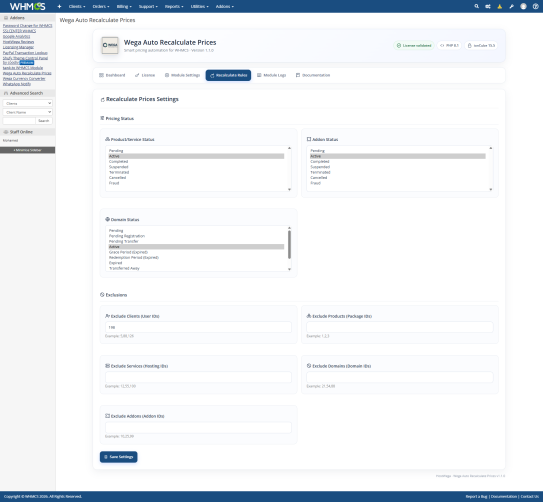Click down arrow of Addon Status list scrollbar
This screenshot has width=543, height=502.
click(x=491, y=189)
